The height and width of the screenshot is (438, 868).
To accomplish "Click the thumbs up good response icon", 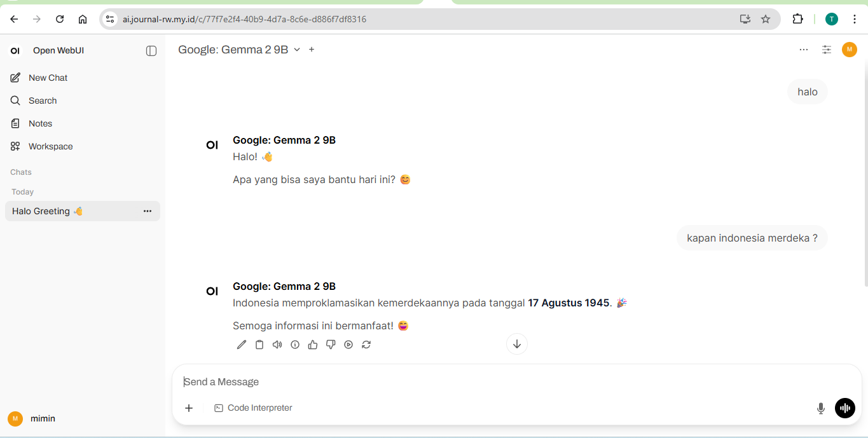I will point(313,345).
